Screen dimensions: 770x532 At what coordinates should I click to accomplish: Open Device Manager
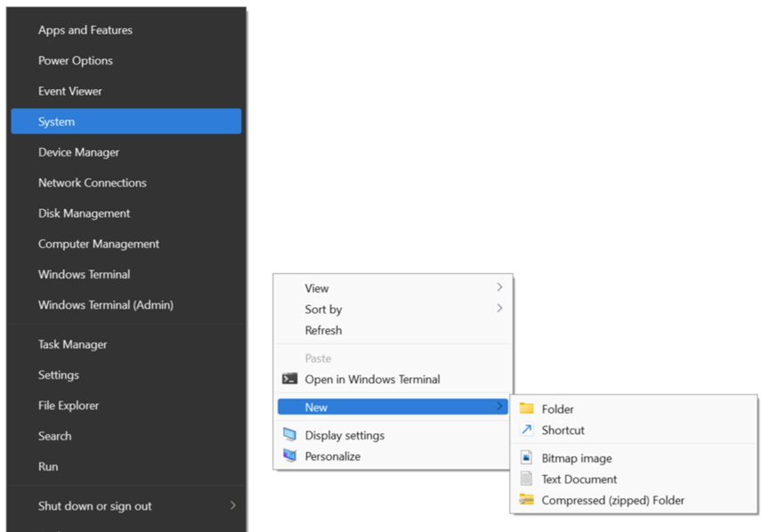coord(126,152)
